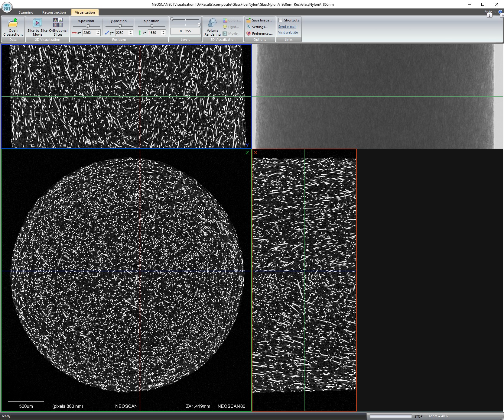
Task: Switch to Orthogonal Slices view
Action: pos(58,23)
